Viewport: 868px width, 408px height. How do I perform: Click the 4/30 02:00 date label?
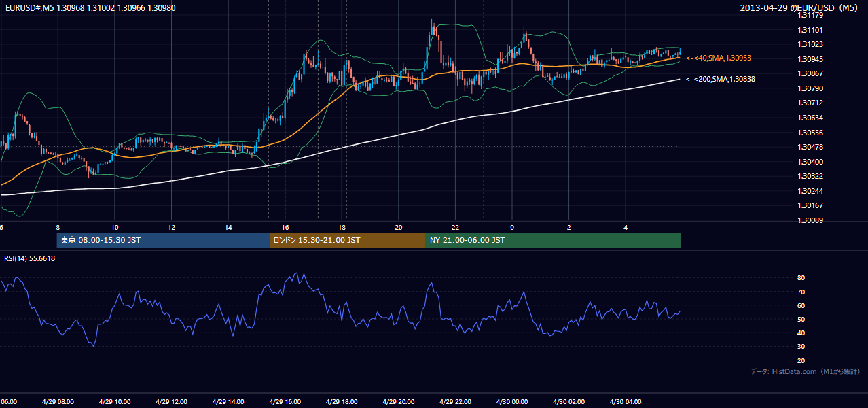click(569, 402)
